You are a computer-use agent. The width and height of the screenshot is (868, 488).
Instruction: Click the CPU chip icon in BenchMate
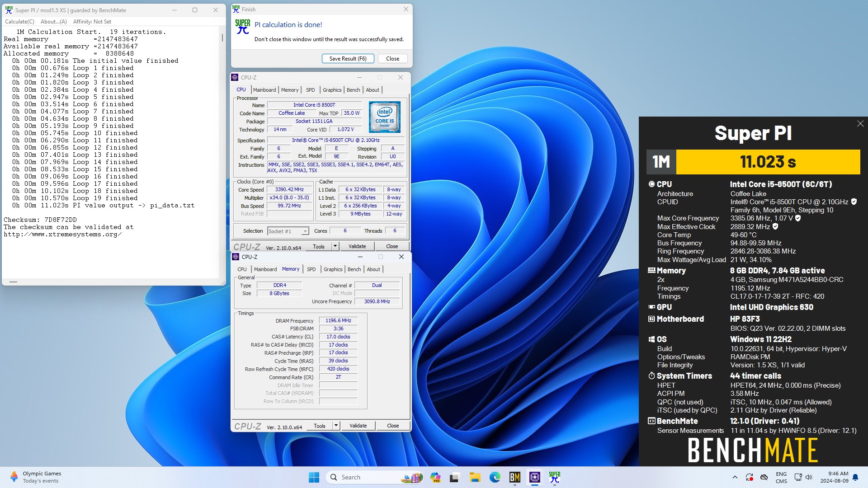[651, 184]
